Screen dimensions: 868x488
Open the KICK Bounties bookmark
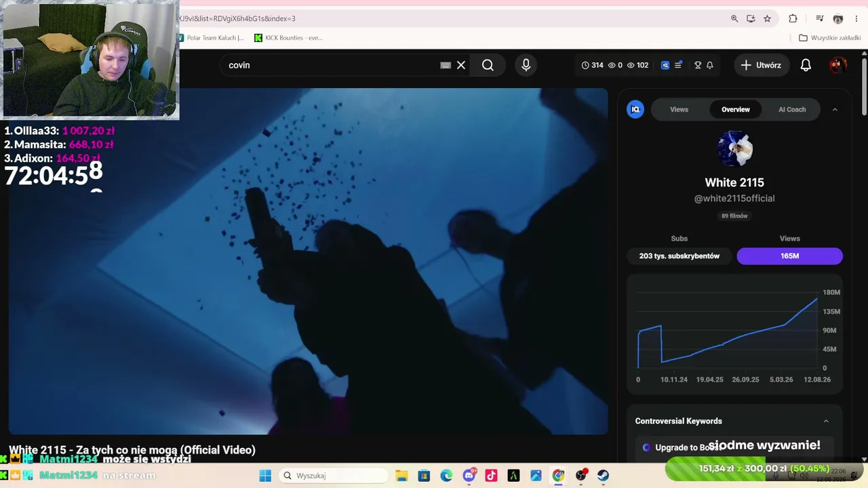coord(288,38)
